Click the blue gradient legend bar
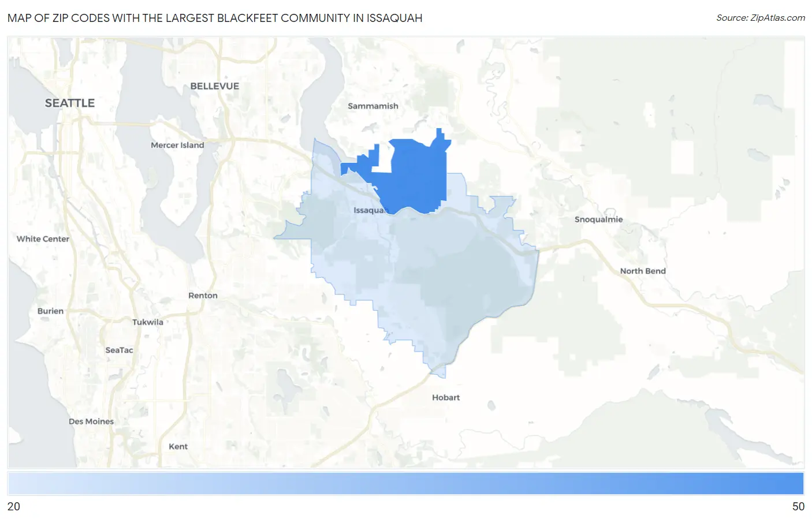The width and height of the screenshot is (812, 519). 406,483
